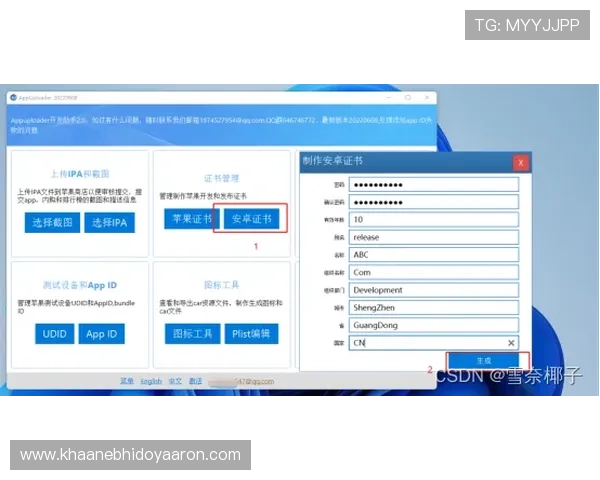Click the city field showing ShengZhen
Screen dimensions: 600x480
click(433, 307)
